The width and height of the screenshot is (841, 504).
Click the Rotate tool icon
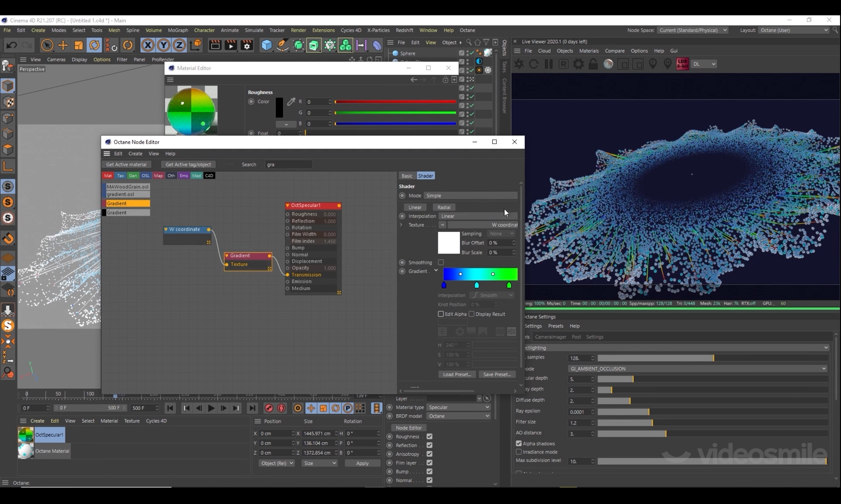click(x=95, y=45)
